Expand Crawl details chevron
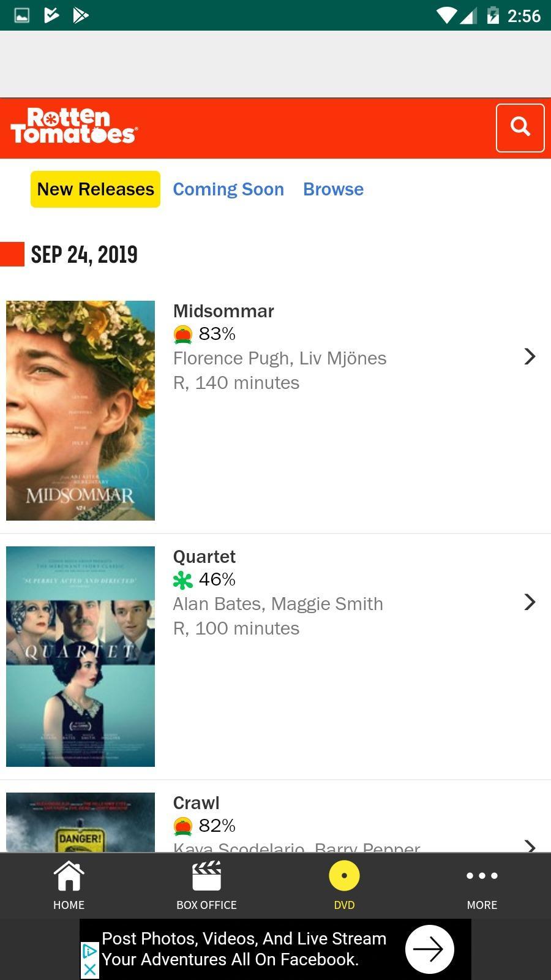Viewport: 551px width, 980px height. pyautogui.click(x=530, y=845)
